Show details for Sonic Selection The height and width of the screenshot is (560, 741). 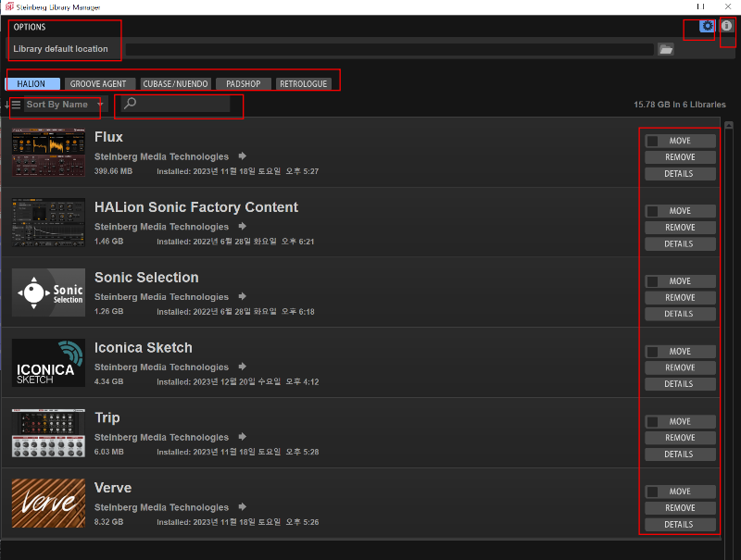coord(680,314)
